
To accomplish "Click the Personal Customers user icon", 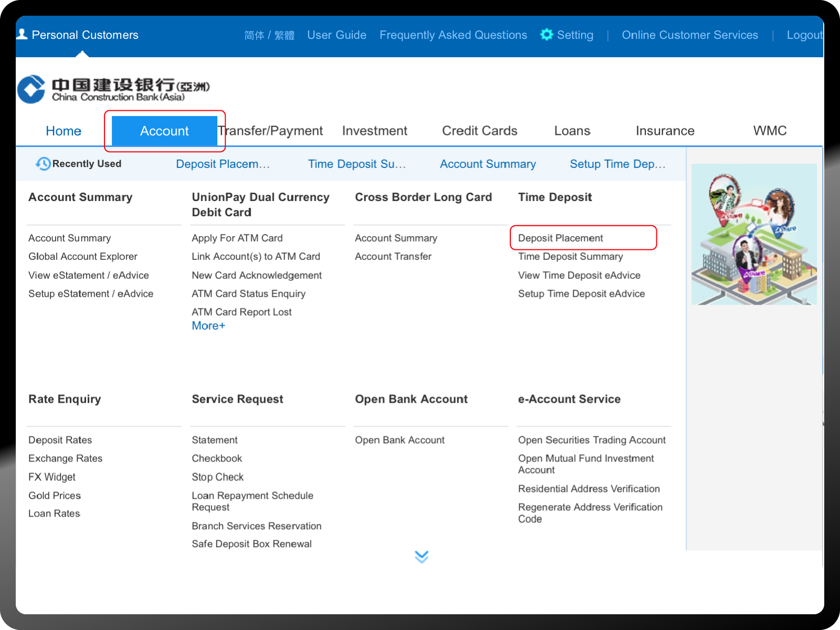I will coord(22,34).
